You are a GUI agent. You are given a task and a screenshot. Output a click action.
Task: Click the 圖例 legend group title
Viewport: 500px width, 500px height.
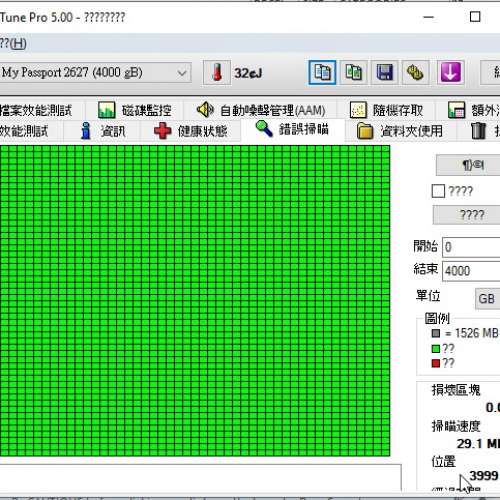(437, 318)
